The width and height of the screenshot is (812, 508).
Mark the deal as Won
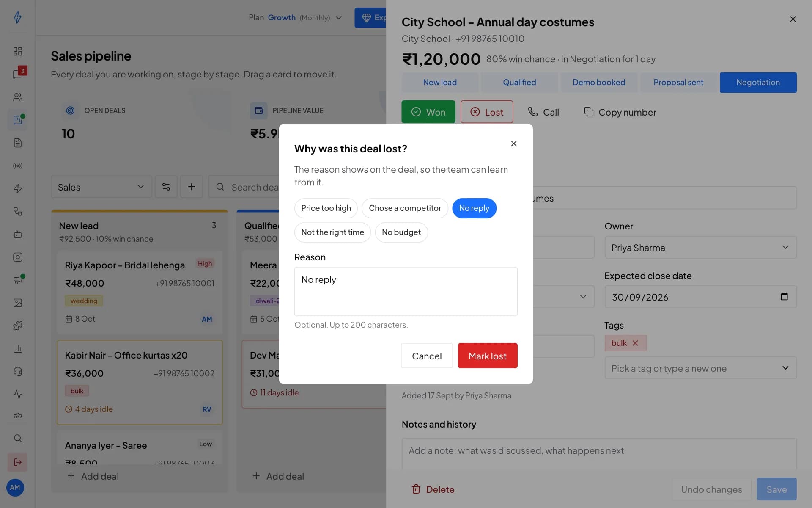[428, 112]
